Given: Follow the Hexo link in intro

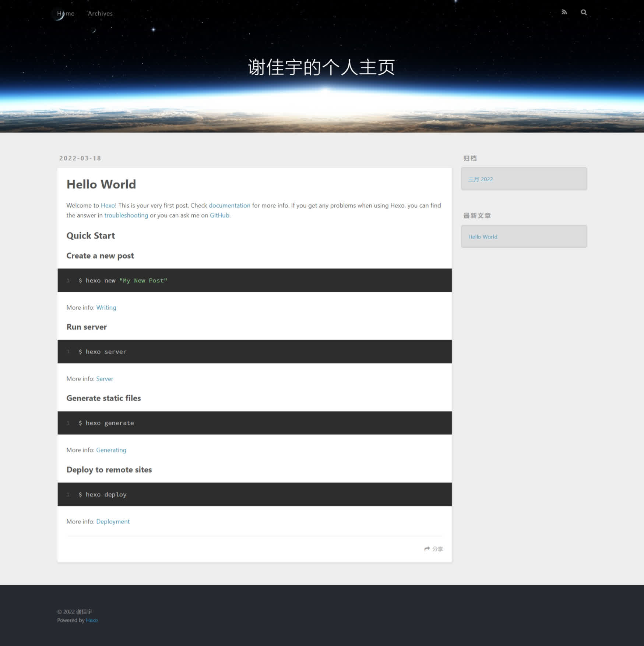Looking at the screenshot, I should click(108, 205).
